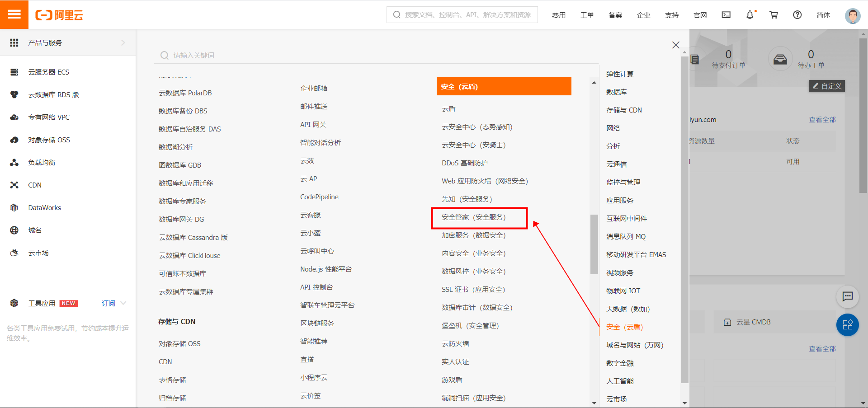The width and height of the screenshot is (868, 408).
Task: Click the 负载均衡 sidebar icon
Action: (x=14, y=162)
